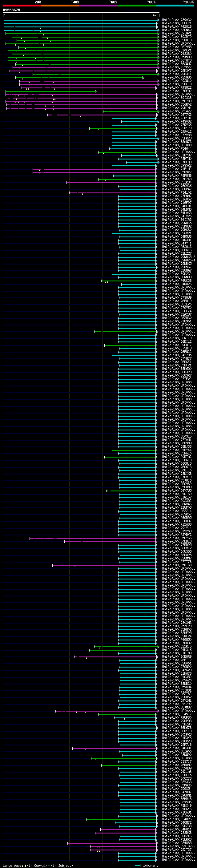Select the UniRef100_Q56R02 label
The image size is (197, 868).
coord(176,104)
